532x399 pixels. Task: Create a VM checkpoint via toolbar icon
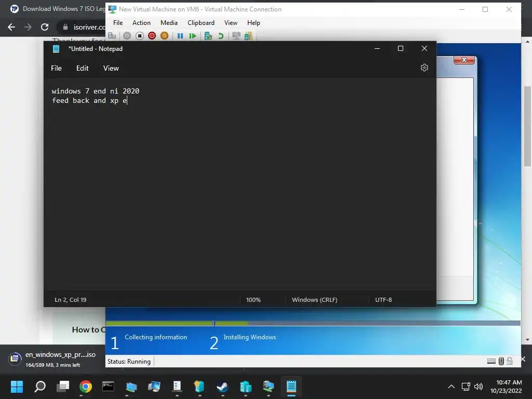click(208, 36)
